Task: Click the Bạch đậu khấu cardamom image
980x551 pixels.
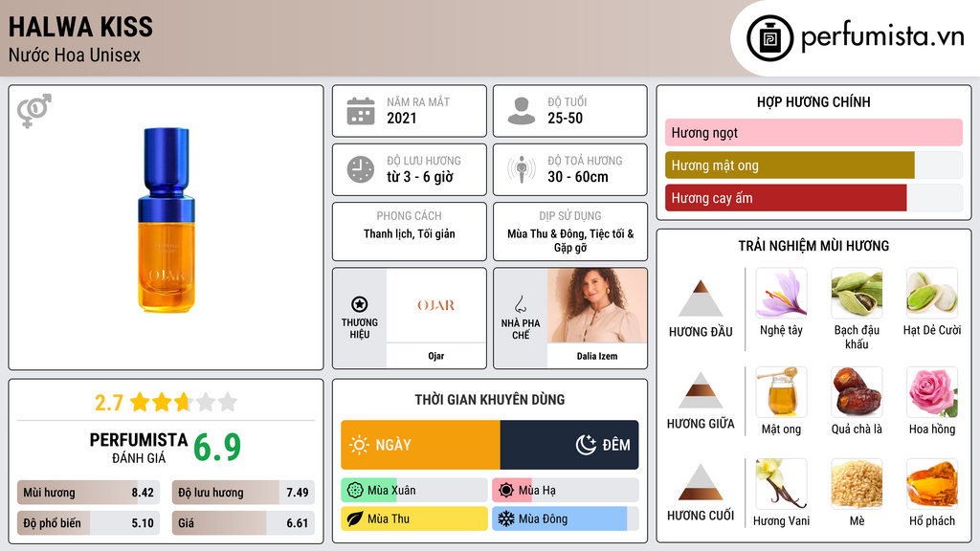Action: click(x=857, y=294)
